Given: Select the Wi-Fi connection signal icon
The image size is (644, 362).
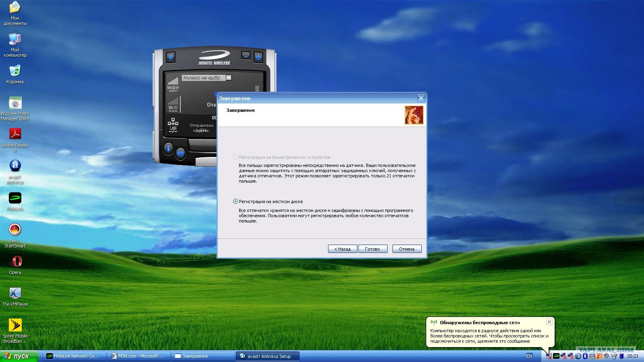Looking at the screenshot, I should [173, 105].
